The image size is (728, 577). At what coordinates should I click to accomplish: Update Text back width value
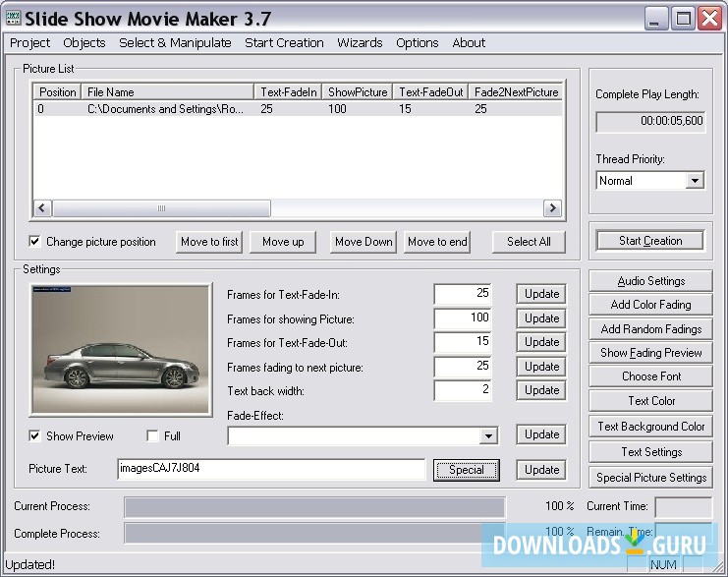541,390
